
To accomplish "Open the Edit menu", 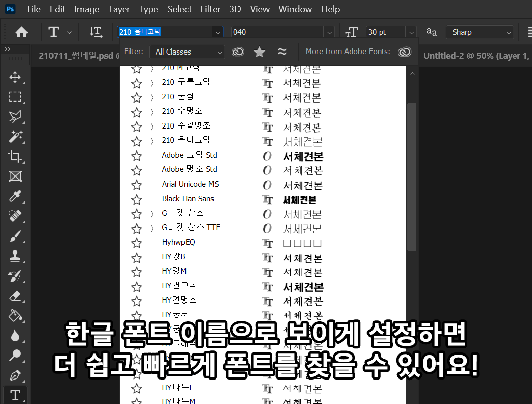I will [58, 9].
